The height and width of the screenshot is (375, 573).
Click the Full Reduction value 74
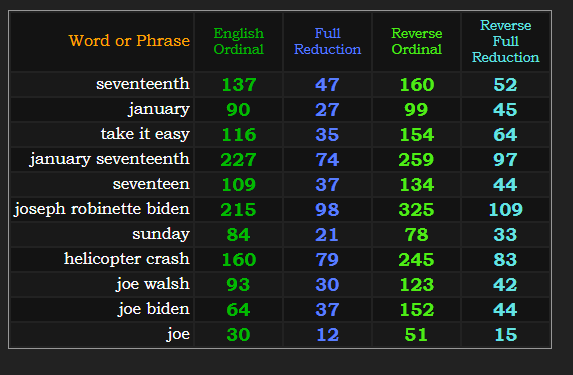[327, 160]
